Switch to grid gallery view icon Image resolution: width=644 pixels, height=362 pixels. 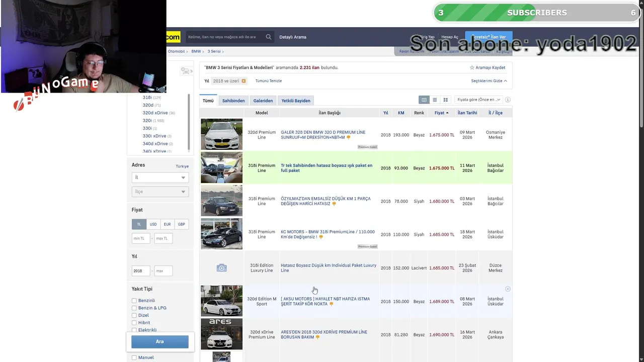click(445, 100)
